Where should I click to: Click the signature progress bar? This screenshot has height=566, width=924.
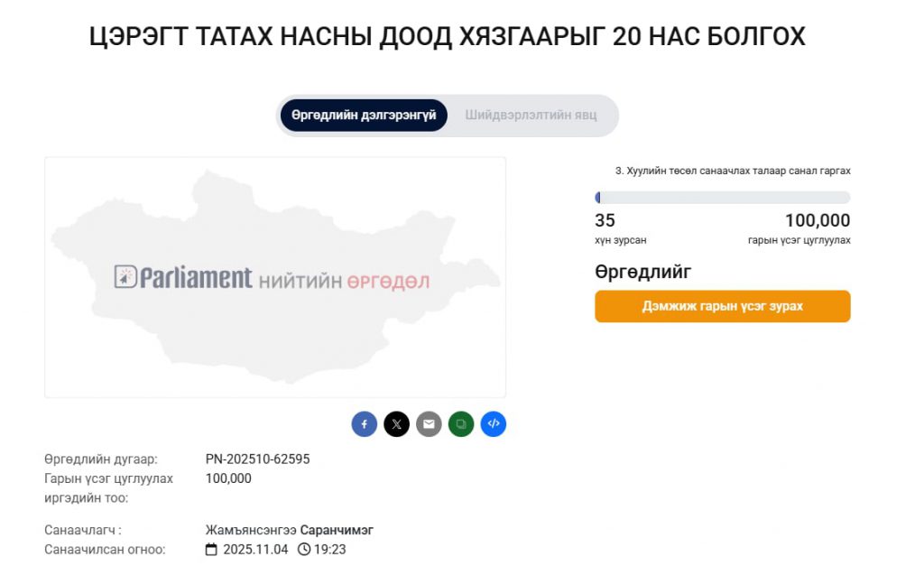coord(722,198)
